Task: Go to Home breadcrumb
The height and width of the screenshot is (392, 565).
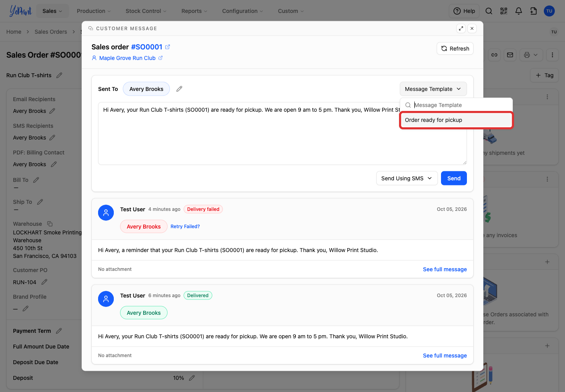Action: 14,32
